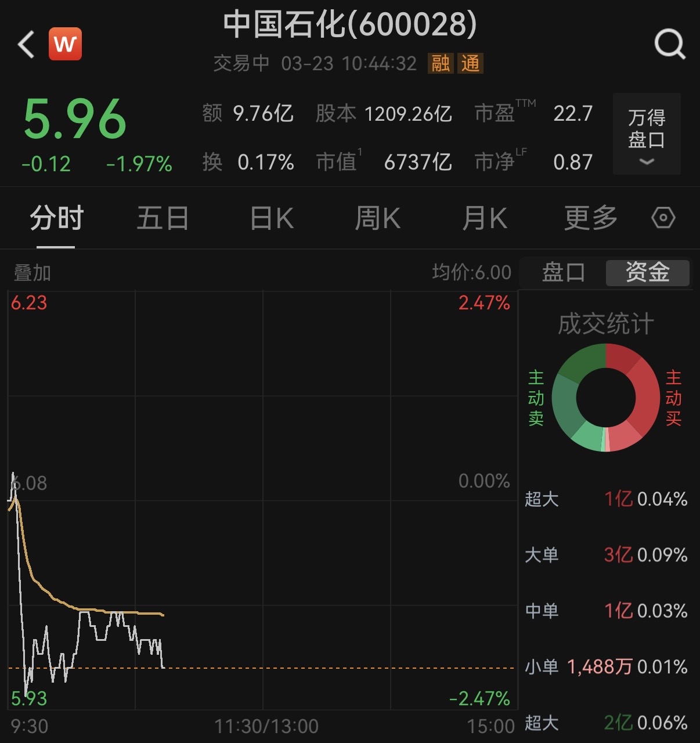This screenshot has height=743, width=700.
Task: Select the 分时 tab
Action: (57, 218)
